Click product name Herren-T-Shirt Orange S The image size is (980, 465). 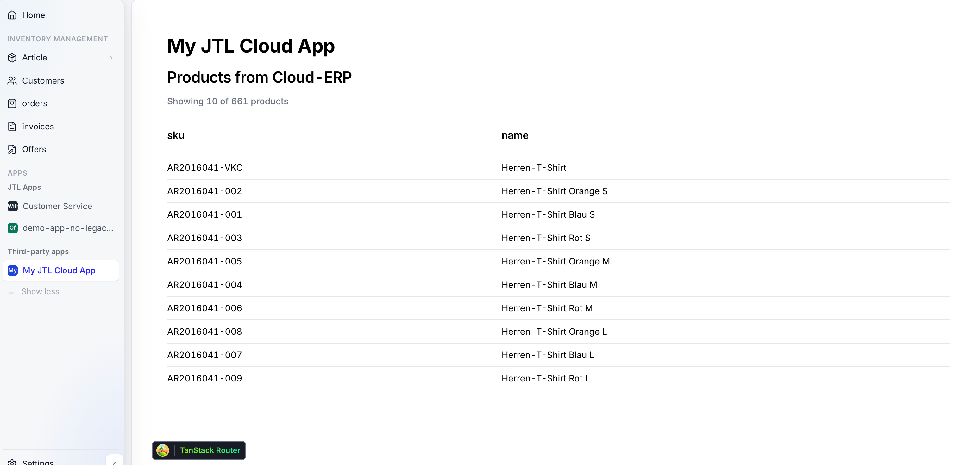(x=555, y=191)
